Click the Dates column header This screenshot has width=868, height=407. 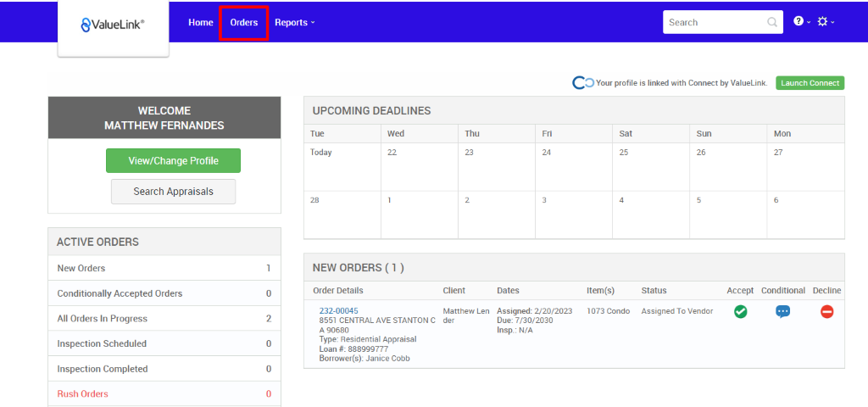click(509, 291)
